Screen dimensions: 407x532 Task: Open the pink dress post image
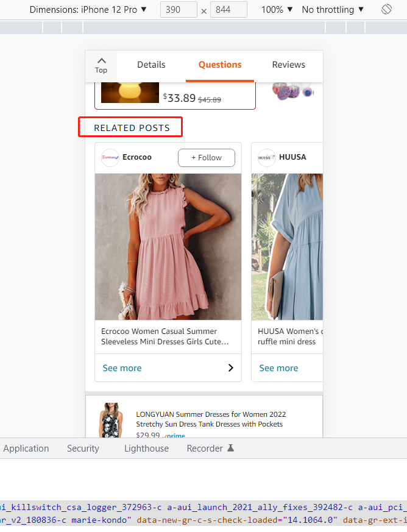click(168, 247)
